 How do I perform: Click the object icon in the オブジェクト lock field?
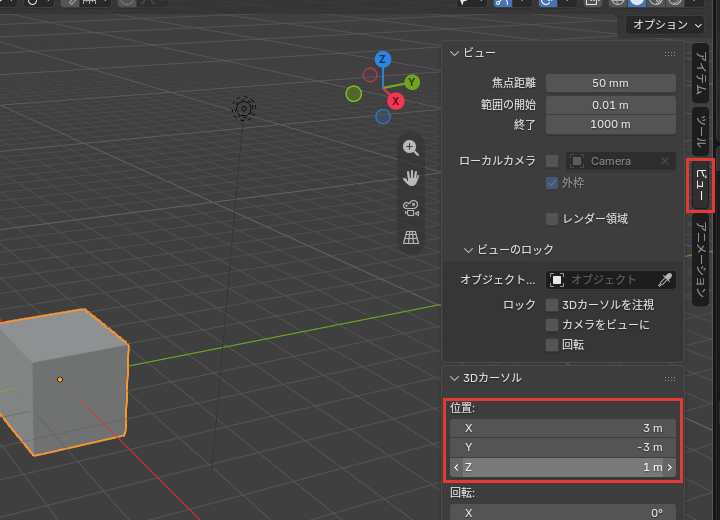[x=557, y=280]
